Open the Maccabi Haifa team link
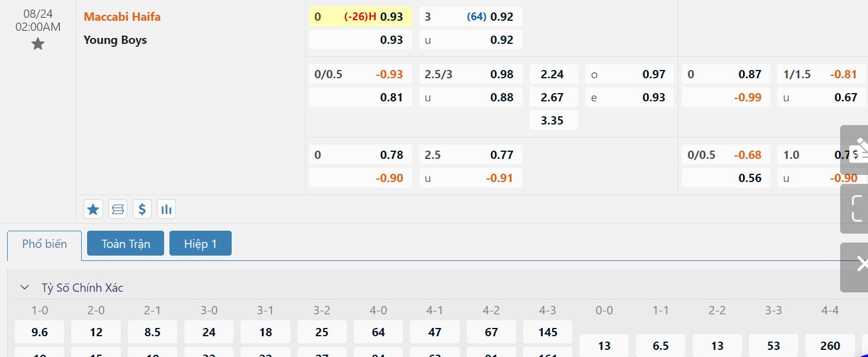The width and height of the screenshot is (868, 357). point(122,17)
